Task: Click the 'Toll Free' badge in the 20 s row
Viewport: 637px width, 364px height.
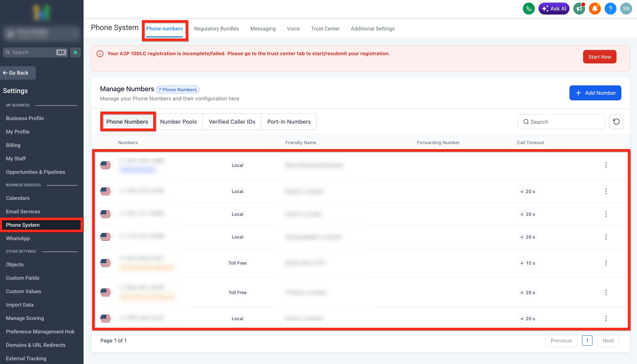Action: pyautogui.click(x=237, y=293)
